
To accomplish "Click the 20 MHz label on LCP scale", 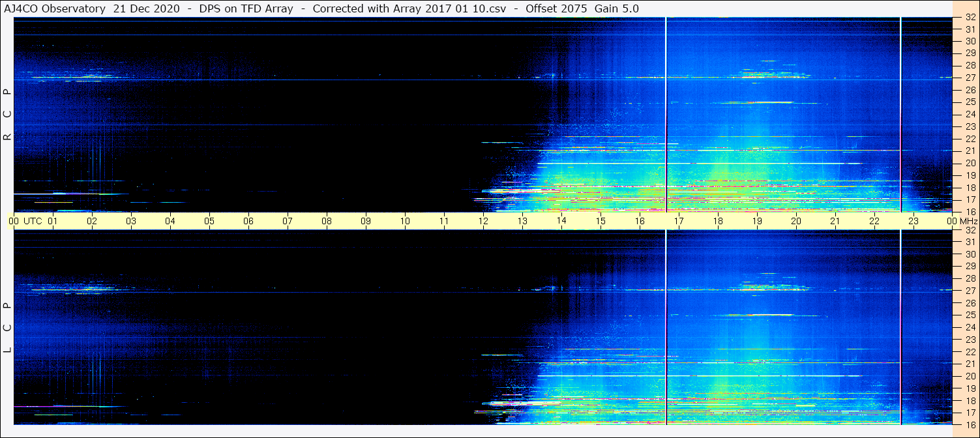I will point(970,376).
